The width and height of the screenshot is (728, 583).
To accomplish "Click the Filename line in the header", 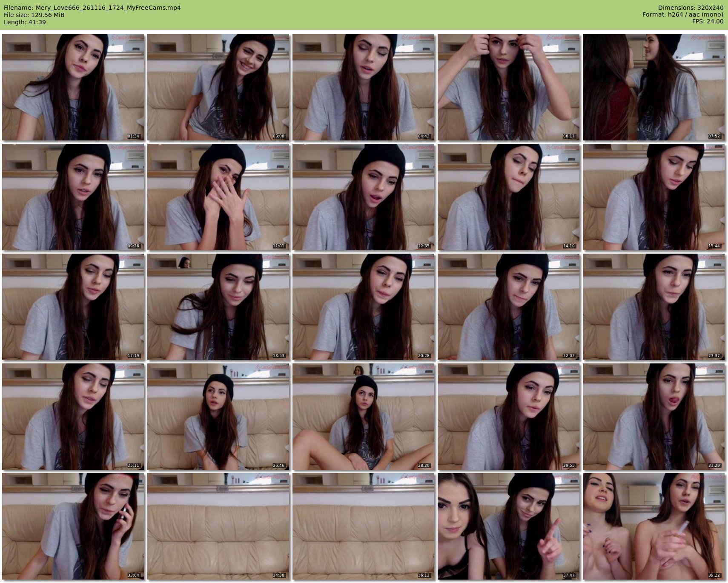I will [92, 8].
